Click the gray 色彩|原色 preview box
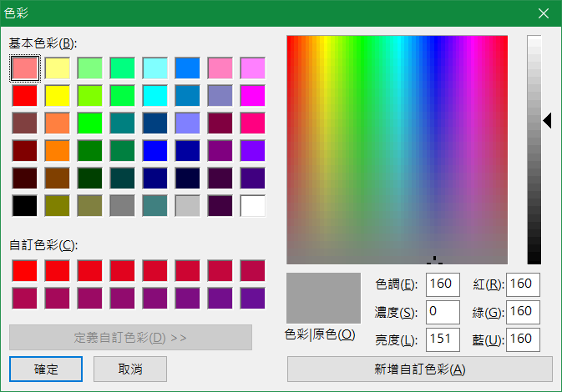 click(x=323, y=298)
